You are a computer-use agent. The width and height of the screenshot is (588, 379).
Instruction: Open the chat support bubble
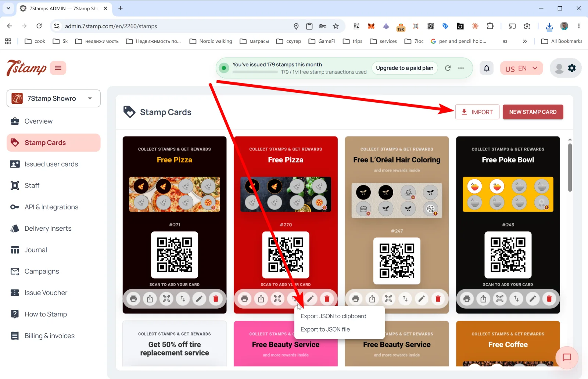click(x=567, y=357)
